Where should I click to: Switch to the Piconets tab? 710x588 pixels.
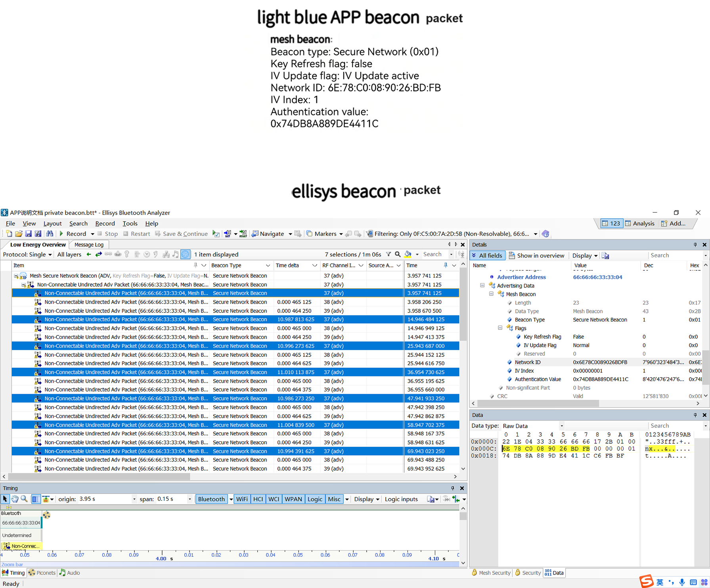point(42,573)
